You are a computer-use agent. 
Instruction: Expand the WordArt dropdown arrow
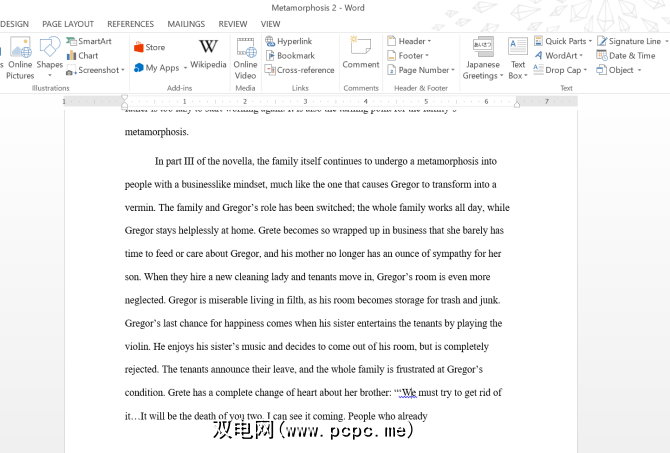tap(581, 56)
